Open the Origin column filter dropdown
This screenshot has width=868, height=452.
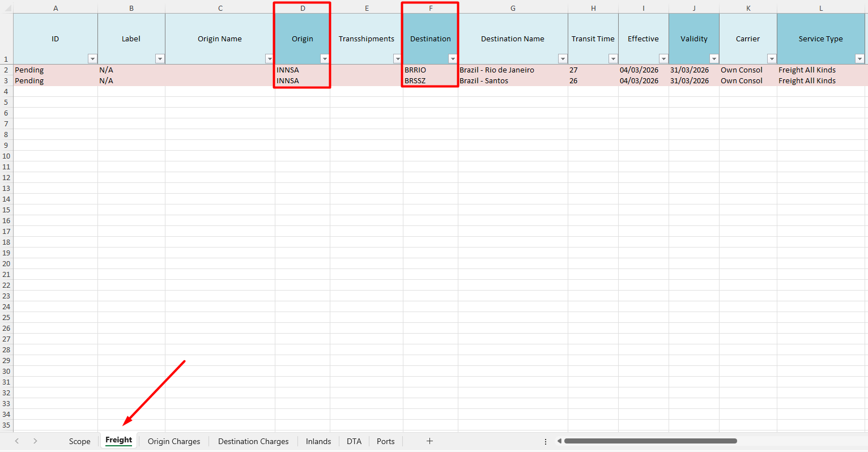pos(325,59)
